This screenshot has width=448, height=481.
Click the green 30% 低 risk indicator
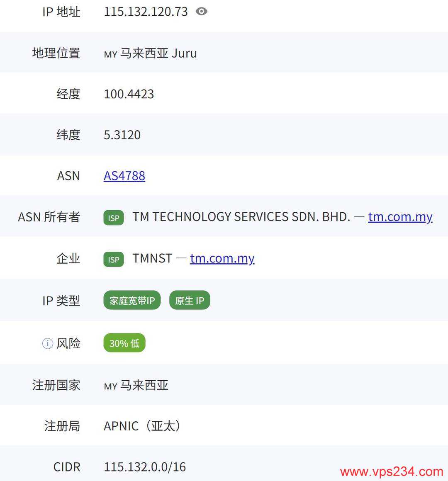point(124,343)
